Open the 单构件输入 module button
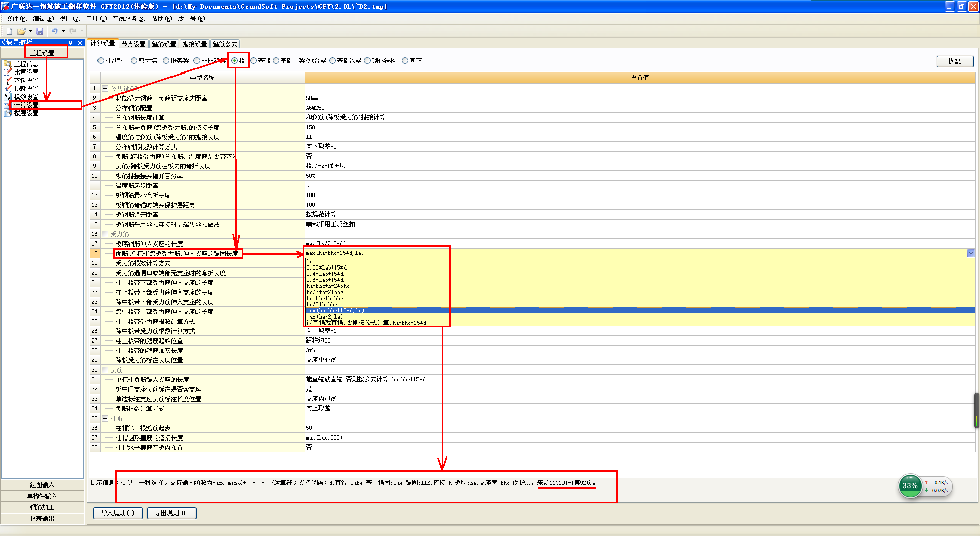The width and height of the screenshot is (980, 536). point(42,496)
